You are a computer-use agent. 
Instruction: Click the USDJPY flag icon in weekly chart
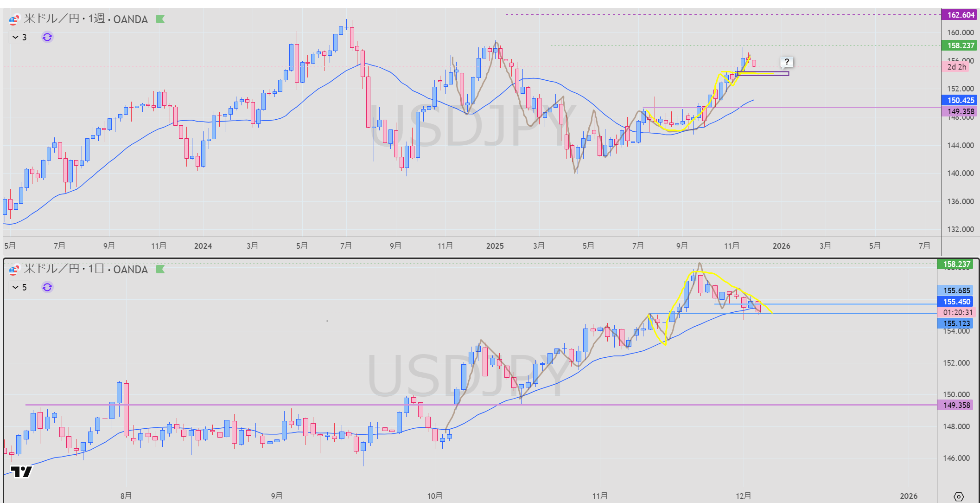click(x=13, y=19)
